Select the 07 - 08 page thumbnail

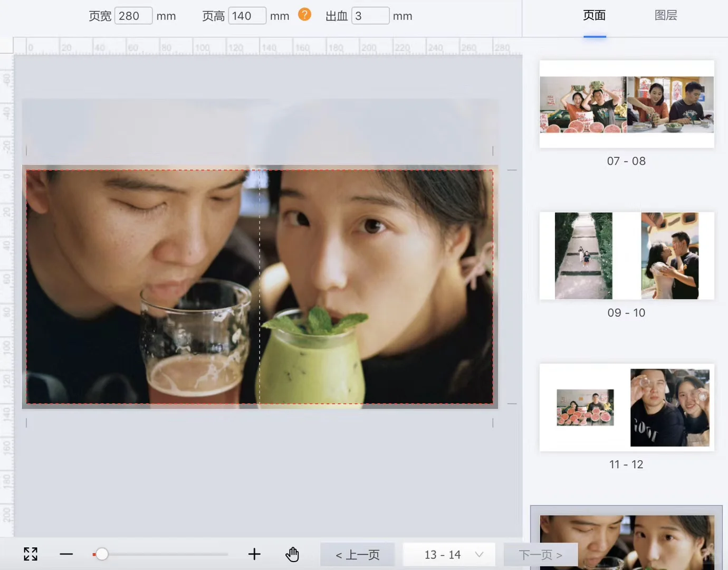coord(627,104)
